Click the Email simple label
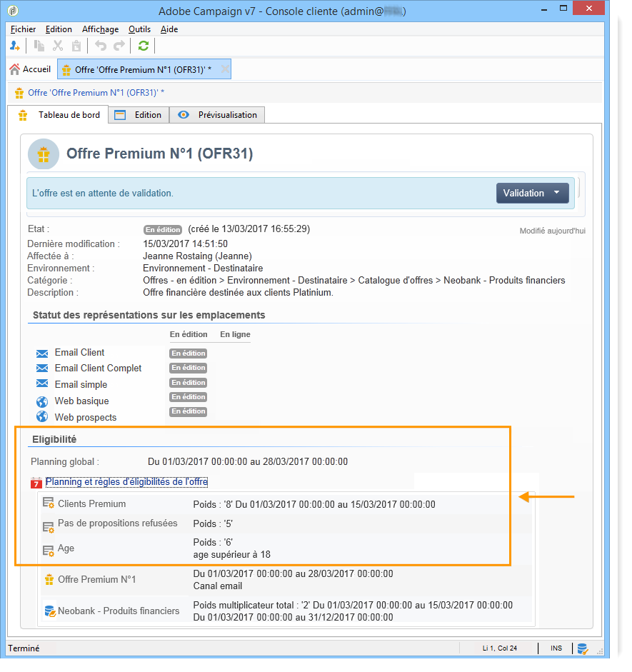632x672 pixels. pos(81,385)
